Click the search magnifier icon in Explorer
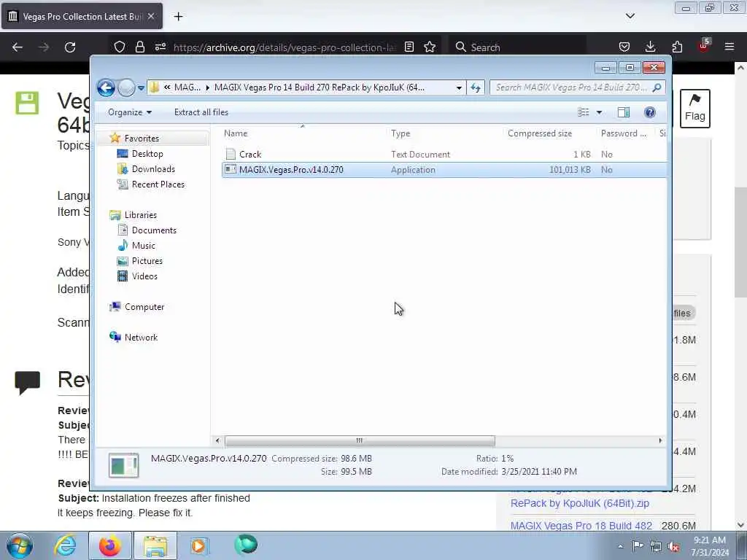The height and width of the screenshot is (560, 747). (657, 87)
